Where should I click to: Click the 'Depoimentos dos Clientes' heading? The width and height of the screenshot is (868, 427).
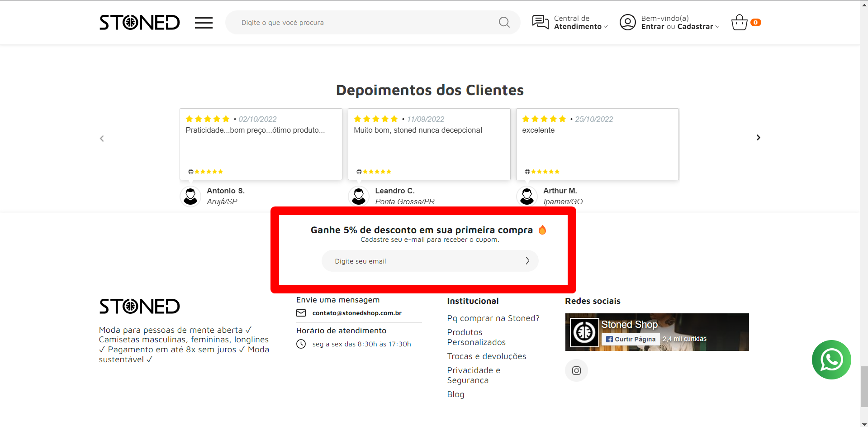coord(430,90)
